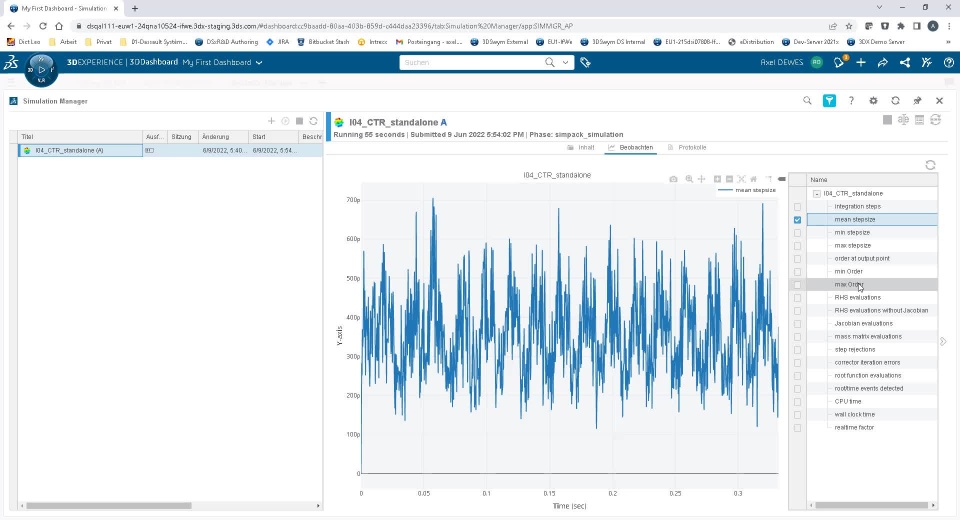Zoom out on the plot

click(x=729, y=179)
